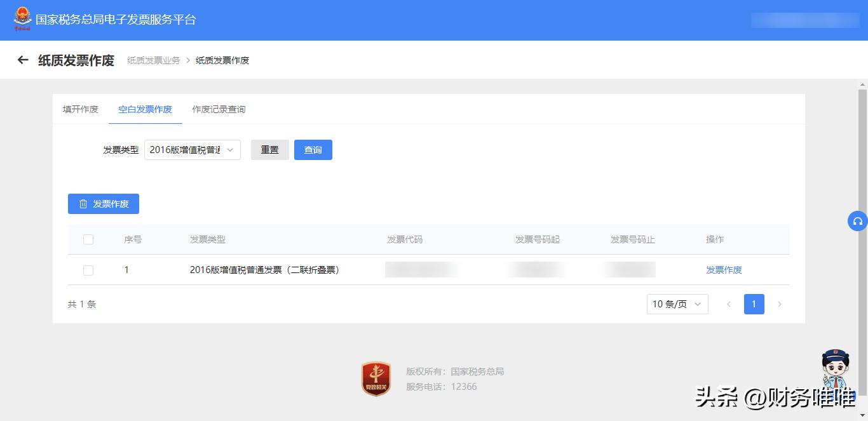This screenshot has height=421, width=868.
Task: Select row 1 by ticking its box again
Action: click(x=88, y=269)
